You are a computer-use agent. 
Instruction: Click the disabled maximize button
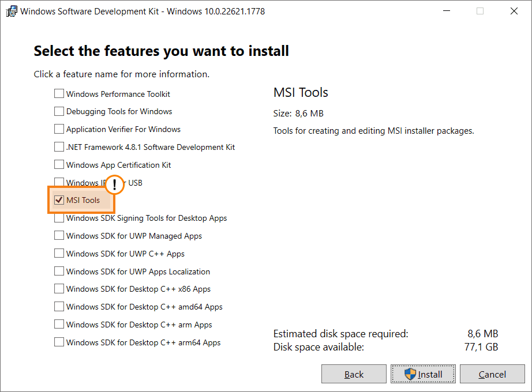pyautogui.click(x=480, y=11)
